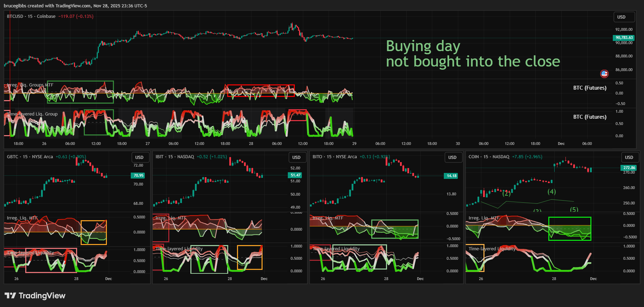
Task: Select the Irreg. Liq. Groups MTF indicator label
Action: point(30,85)
